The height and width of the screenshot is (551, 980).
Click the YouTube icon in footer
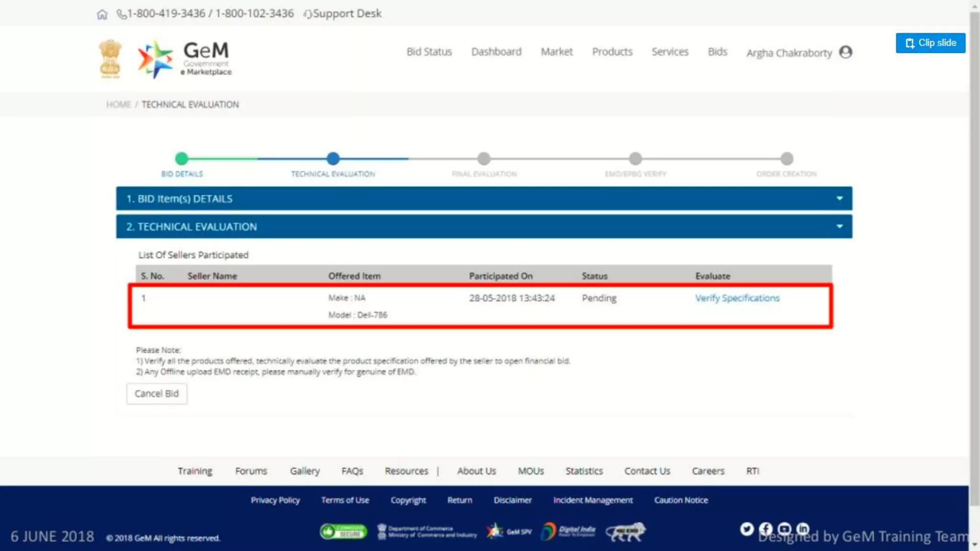tap(784, 529)
